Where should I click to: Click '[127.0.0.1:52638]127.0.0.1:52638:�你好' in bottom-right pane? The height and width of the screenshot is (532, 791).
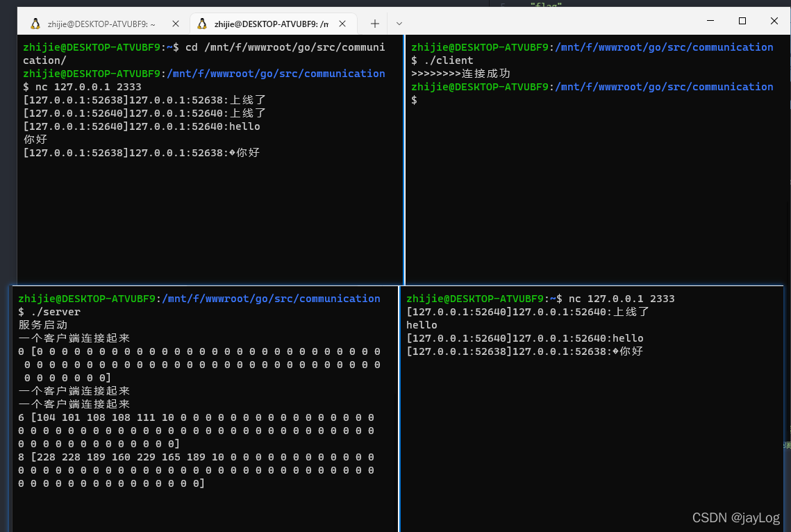click(x=524, y=351)
